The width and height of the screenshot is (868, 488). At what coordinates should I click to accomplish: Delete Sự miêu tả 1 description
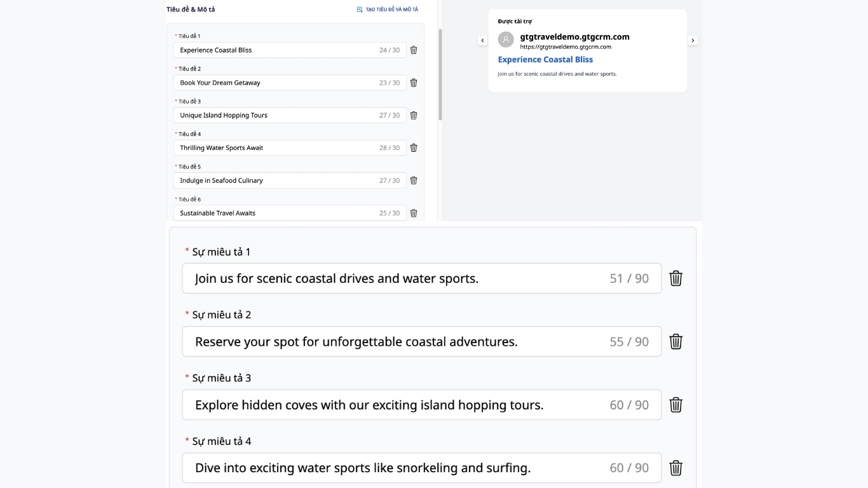coord(675,278)
